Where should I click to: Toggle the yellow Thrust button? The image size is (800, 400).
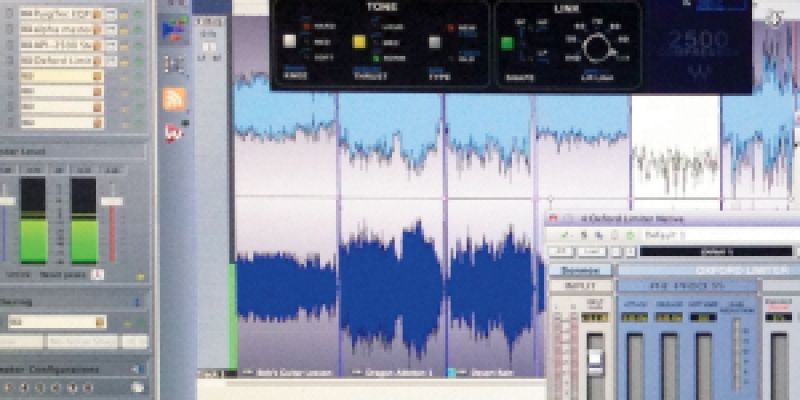(359, 42)
